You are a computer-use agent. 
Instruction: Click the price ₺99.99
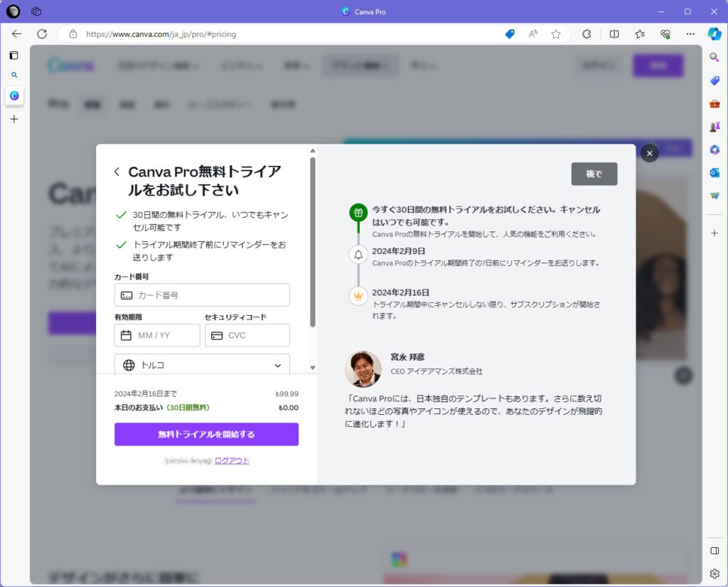(287, 393)
